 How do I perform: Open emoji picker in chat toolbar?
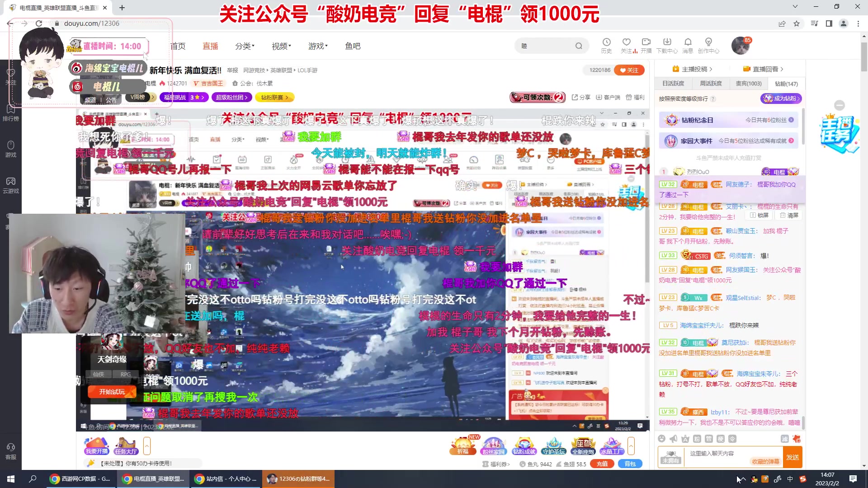coord(662,439)
